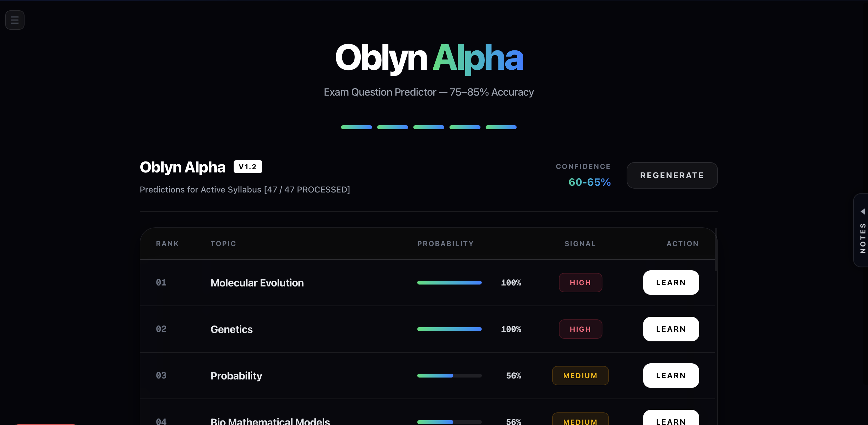
Task: Click LEARN for Probability
Action: (671, 375)
